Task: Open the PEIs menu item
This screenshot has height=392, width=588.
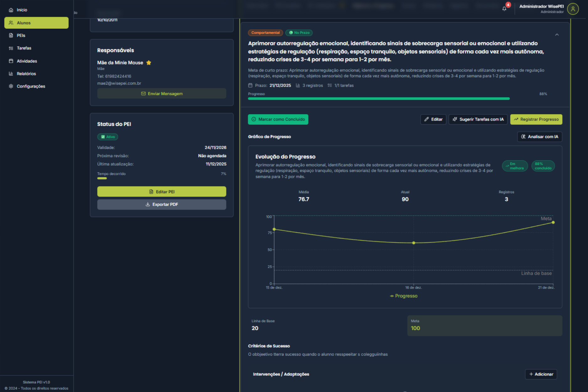Action: tap(21, 35)
